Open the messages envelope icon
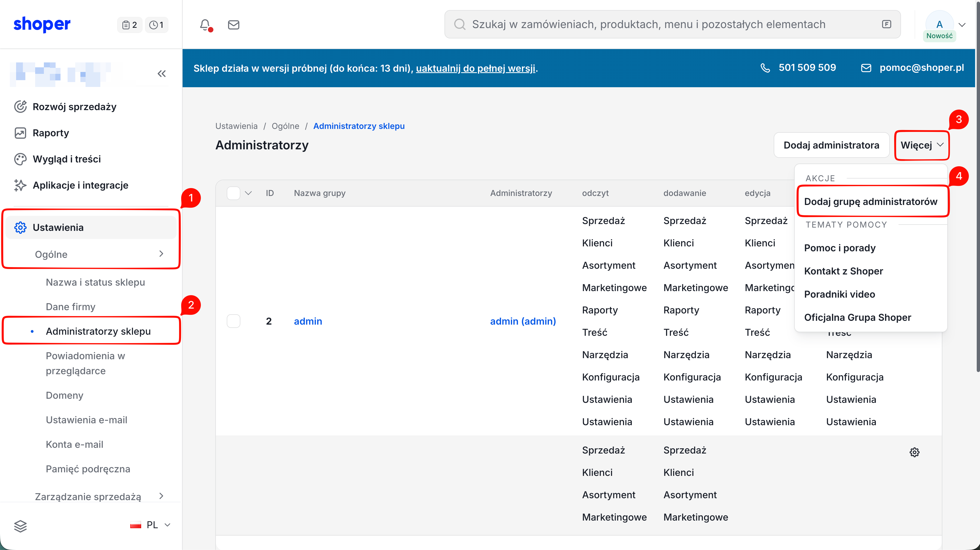 click(x=233, y=25)
